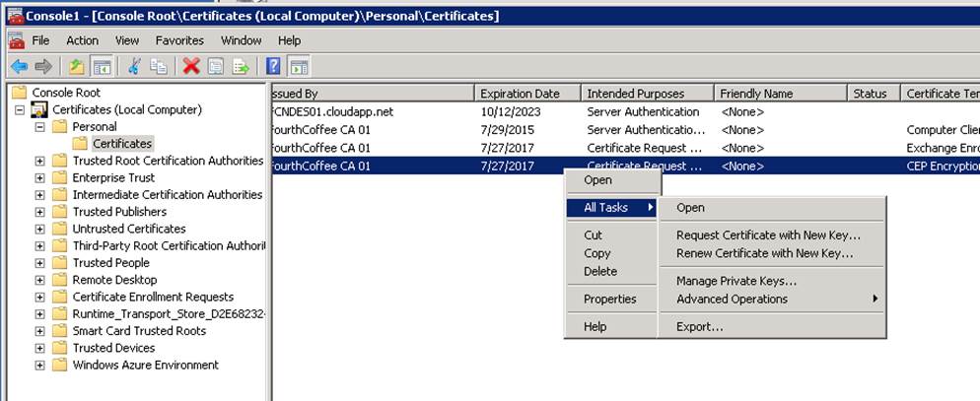Click the red Delete X icon
Screen dimensions: 980x401
click(x=191, y=66)
